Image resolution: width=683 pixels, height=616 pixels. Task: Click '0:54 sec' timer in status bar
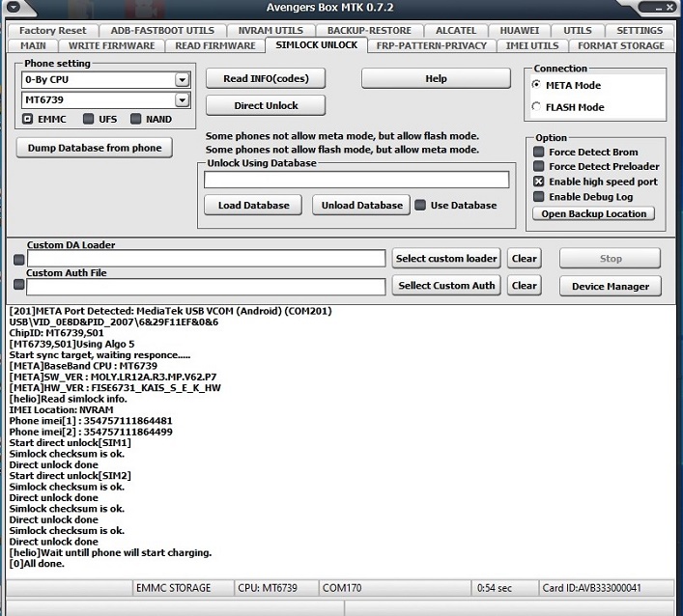click(x=495, y=588)
